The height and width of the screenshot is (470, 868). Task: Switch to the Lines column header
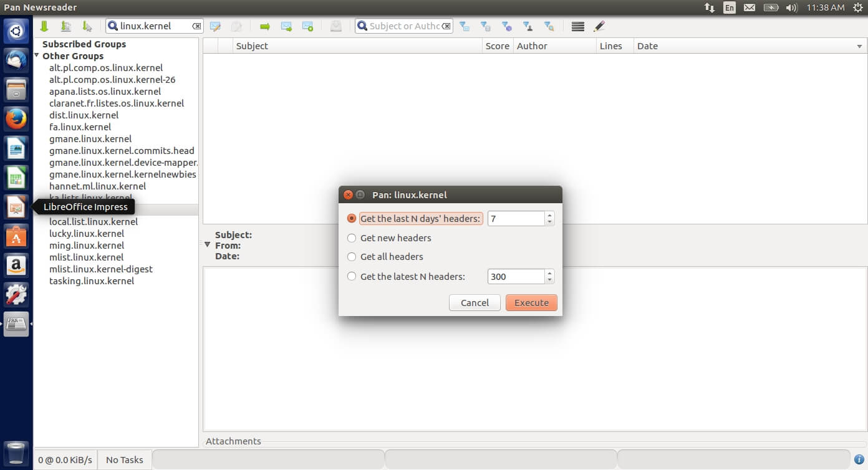(x=612, y=46)
